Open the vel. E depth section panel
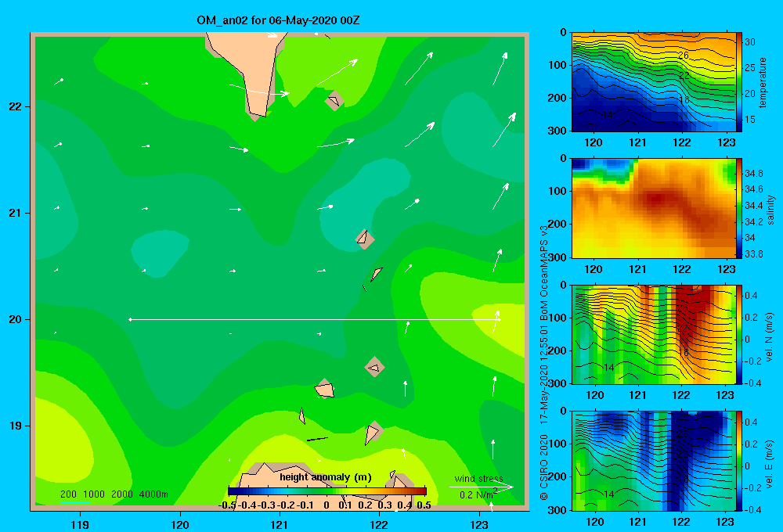 (x=654, y=461)
